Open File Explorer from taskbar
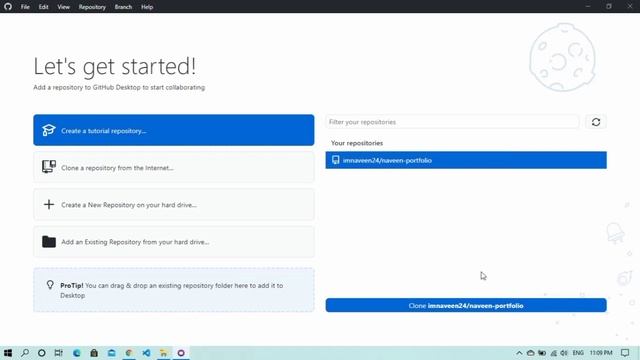The height and width of the screenshot is (360, 640). pyautogui.click(x=164, y=353)
